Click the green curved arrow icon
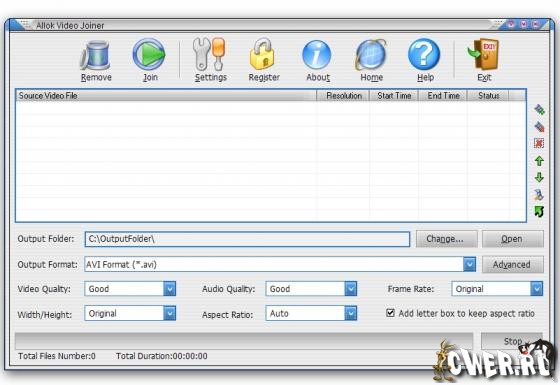 pos(539,211)
